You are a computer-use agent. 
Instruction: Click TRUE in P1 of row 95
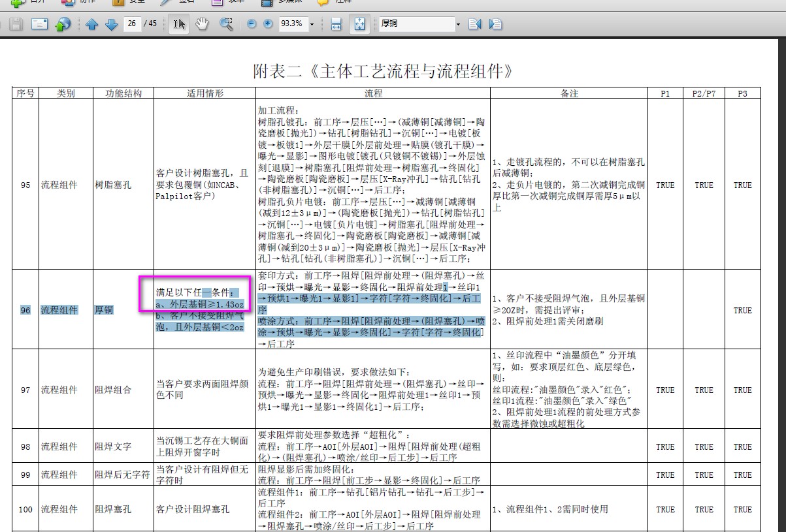[x=665, y=185]
